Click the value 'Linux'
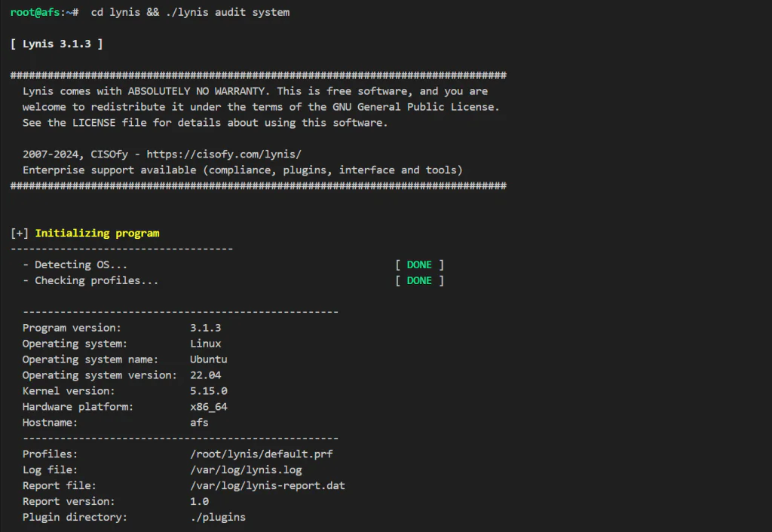 click(x=206, y=344)
